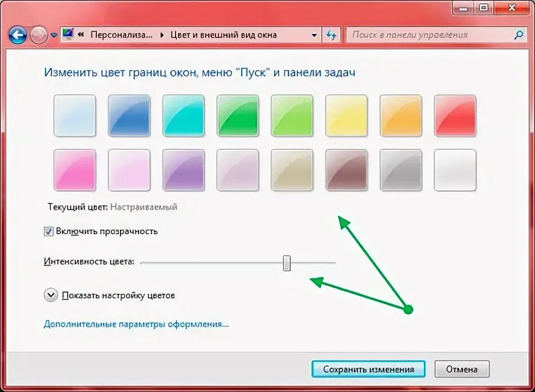Apply the grey color swatch
Screen dimensions: 535x392
coord(401,170)
